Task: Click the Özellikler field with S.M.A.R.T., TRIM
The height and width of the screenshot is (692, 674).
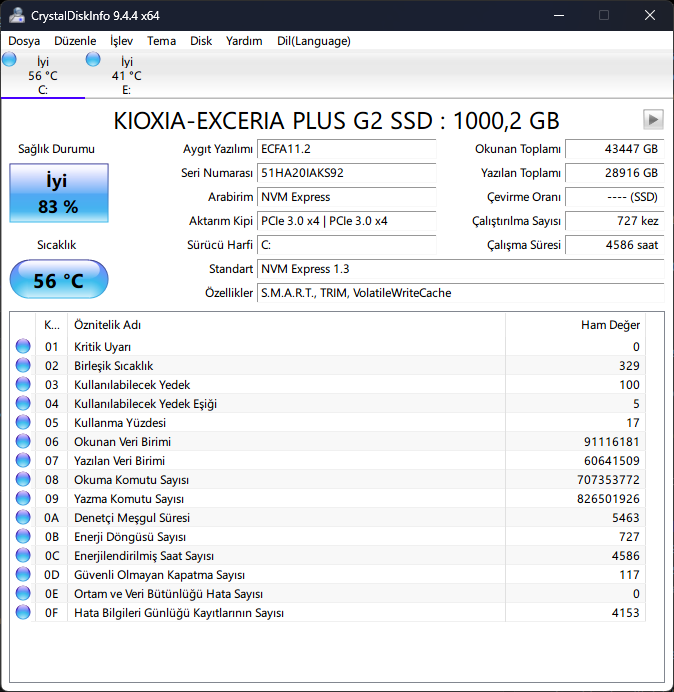Action: pos(460,293)
